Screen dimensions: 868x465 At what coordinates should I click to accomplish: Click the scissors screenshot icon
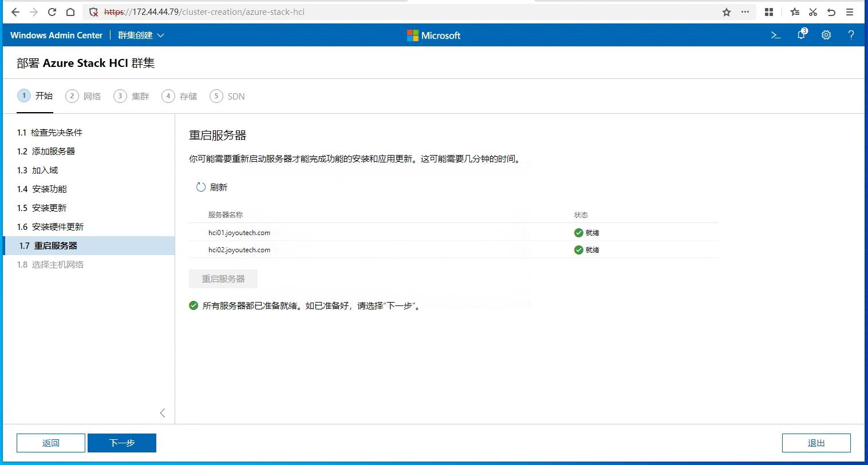click(x=813, y=12)
